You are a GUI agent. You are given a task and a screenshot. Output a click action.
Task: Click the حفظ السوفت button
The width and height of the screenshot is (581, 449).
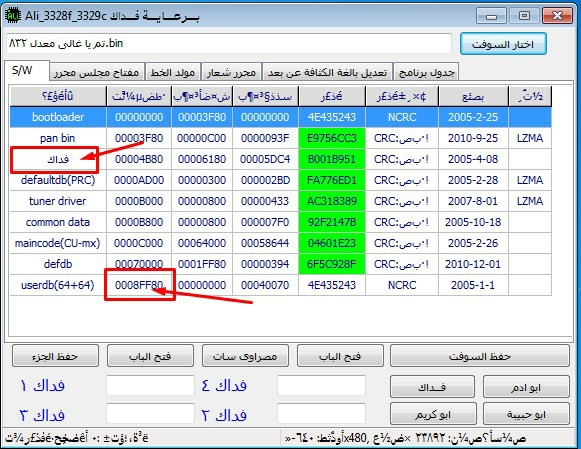coord(480,356)
